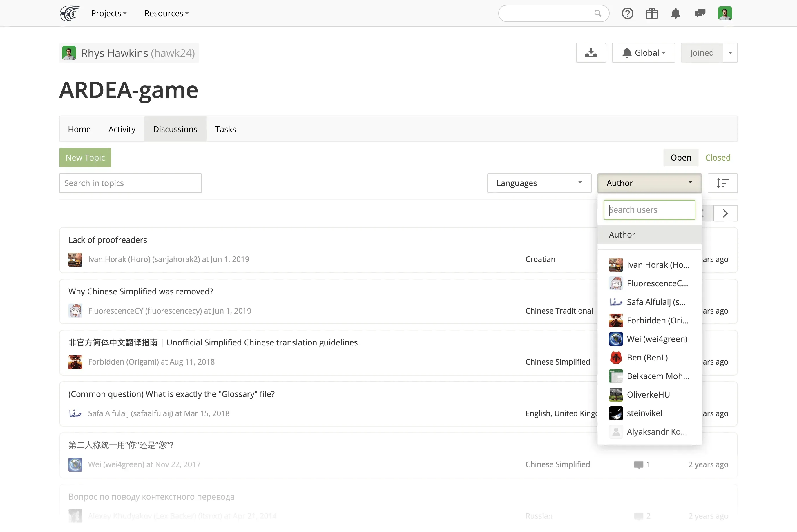Open the messages chat bubbles icon

[x=700, y=13]
